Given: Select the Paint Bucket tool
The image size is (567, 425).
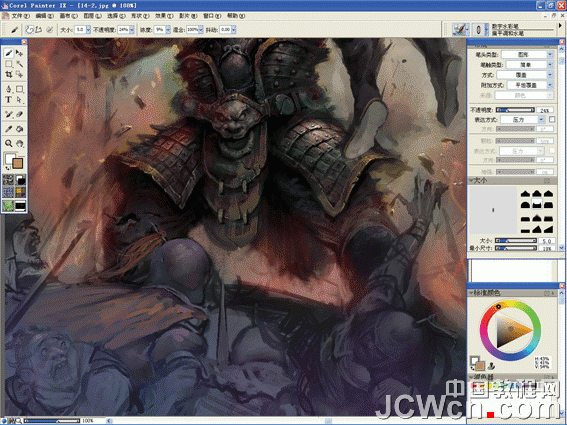Looking at the screenshot, I should click(20, 129).
